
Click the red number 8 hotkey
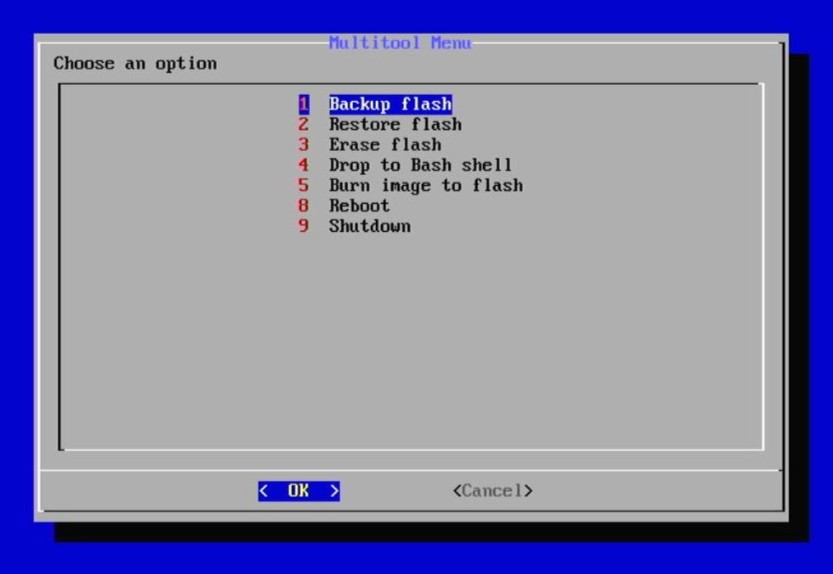304,206
